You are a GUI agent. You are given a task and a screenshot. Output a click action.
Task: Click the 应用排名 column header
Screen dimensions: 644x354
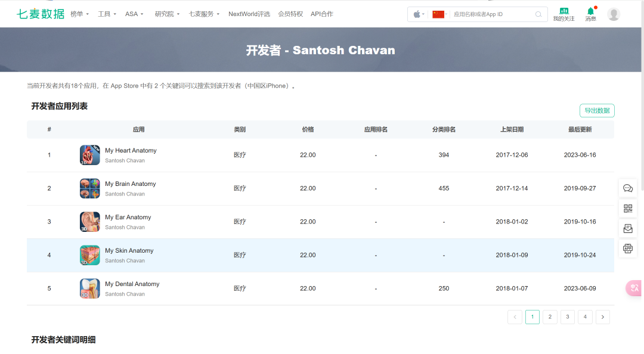[376, 129]
